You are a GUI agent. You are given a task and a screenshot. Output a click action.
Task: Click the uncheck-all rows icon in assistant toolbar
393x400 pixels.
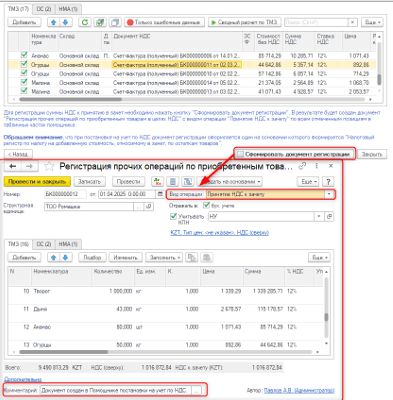click(115, 22)
